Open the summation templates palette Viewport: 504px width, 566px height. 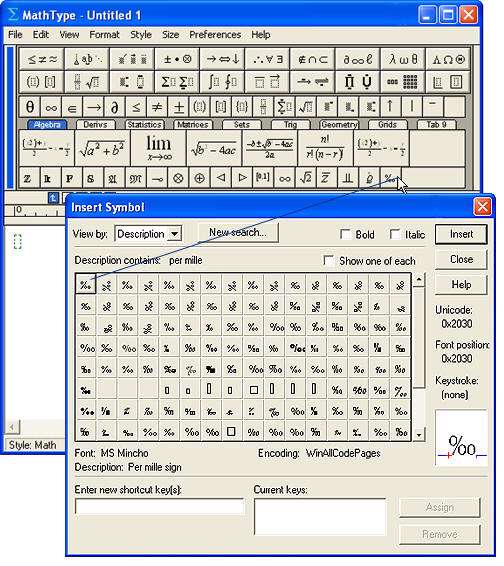pos(177,82)
